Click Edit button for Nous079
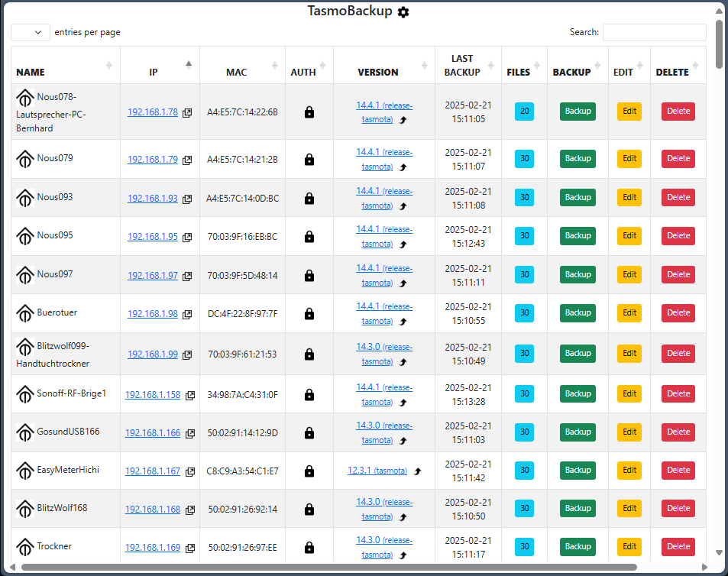 pos(629,159)
